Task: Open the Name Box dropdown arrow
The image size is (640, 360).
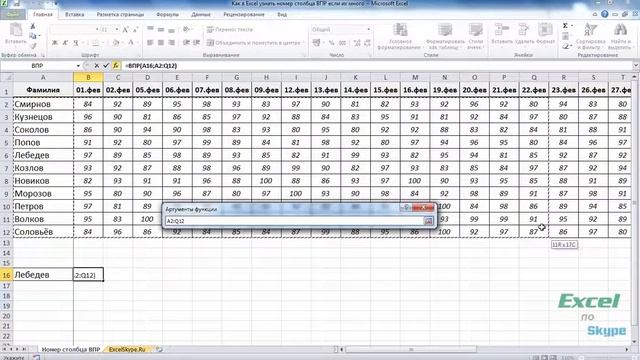Action: tap(78, 66)
